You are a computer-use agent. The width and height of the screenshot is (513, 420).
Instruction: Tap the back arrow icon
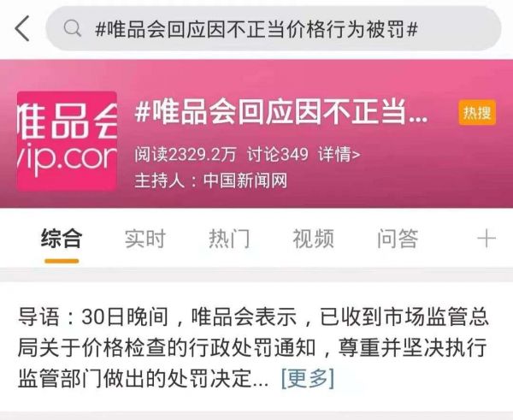click(22, 28)
